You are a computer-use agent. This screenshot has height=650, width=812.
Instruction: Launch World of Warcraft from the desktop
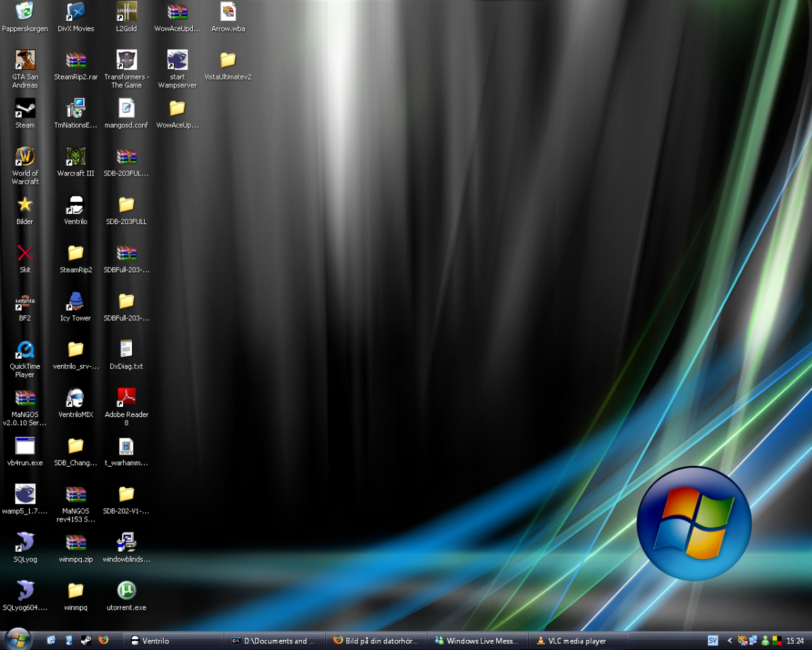25,157
